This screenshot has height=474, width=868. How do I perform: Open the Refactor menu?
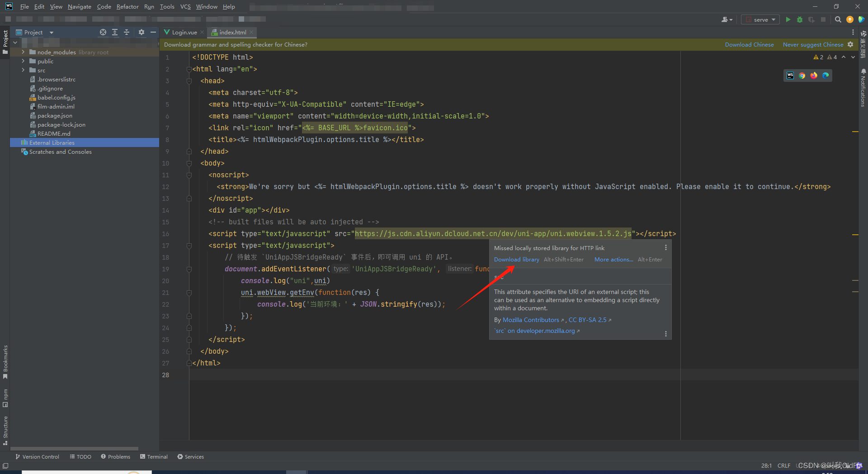pos(127,6)
